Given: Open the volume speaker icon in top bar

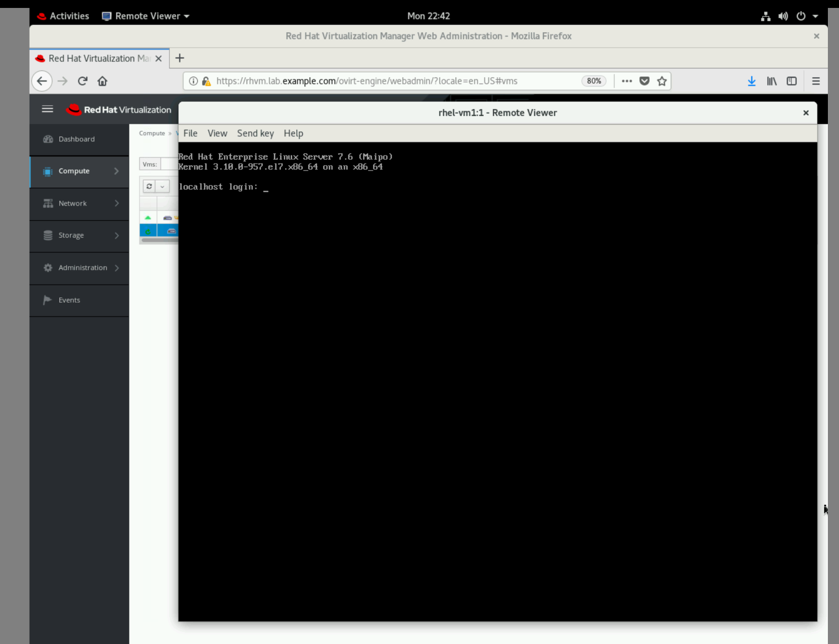Looking at the screenshot, I should (x=783, y=16).
